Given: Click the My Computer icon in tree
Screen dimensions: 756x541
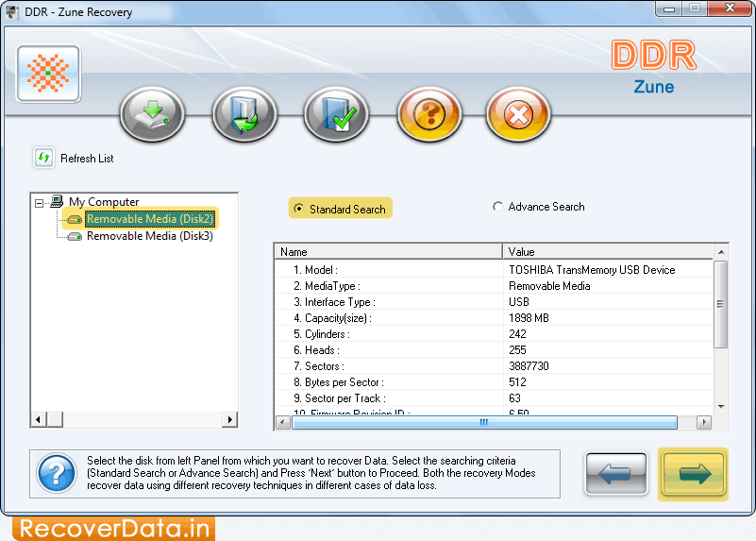Looking at the screenshot, I should (x=57, y=201).
